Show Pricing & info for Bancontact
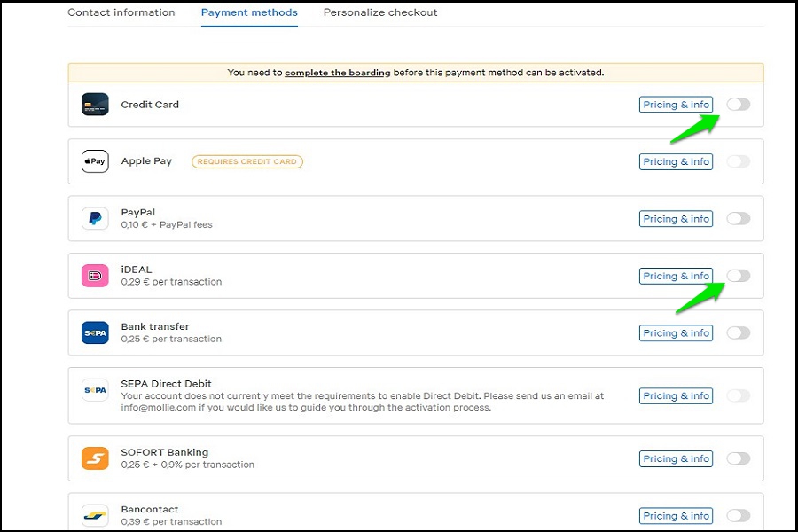 [676, 516]
